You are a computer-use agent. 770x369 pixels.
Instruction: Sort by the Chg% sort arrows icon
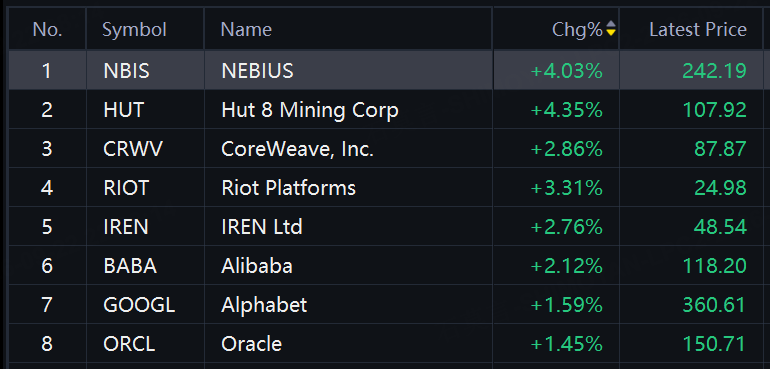610,29
